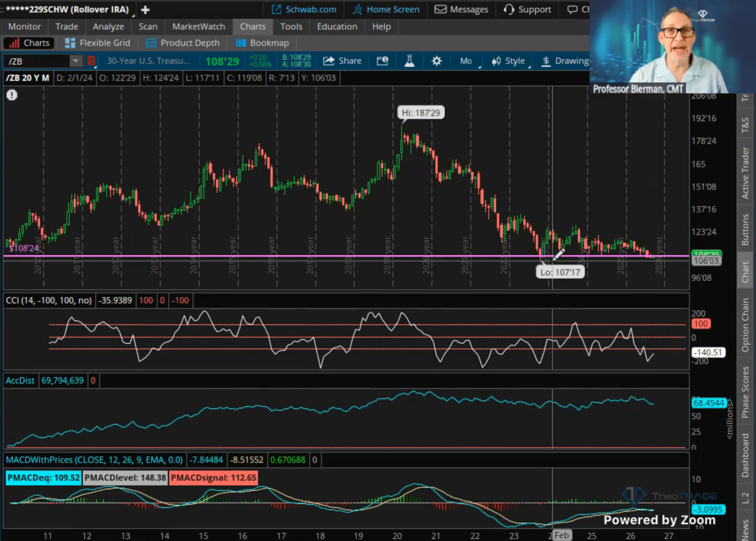Open the Analyze tab
Image resolution: width=756 pixels, height=541 pixels.
point(108,26)
